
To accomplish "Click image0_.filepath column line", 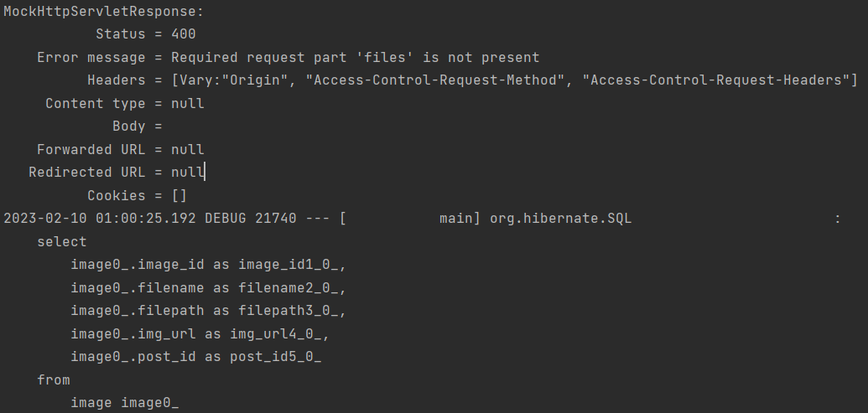I will click(x=208, y=311).
